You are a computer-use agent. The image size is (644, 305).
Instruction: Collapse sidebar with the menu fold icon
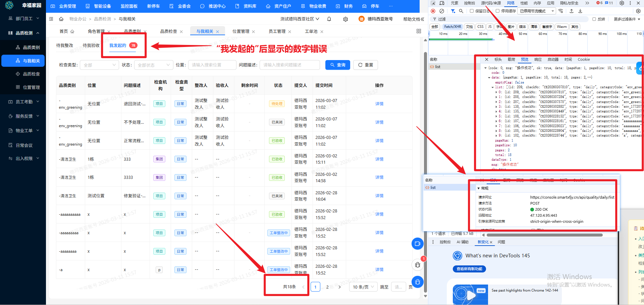click(51, 19)
